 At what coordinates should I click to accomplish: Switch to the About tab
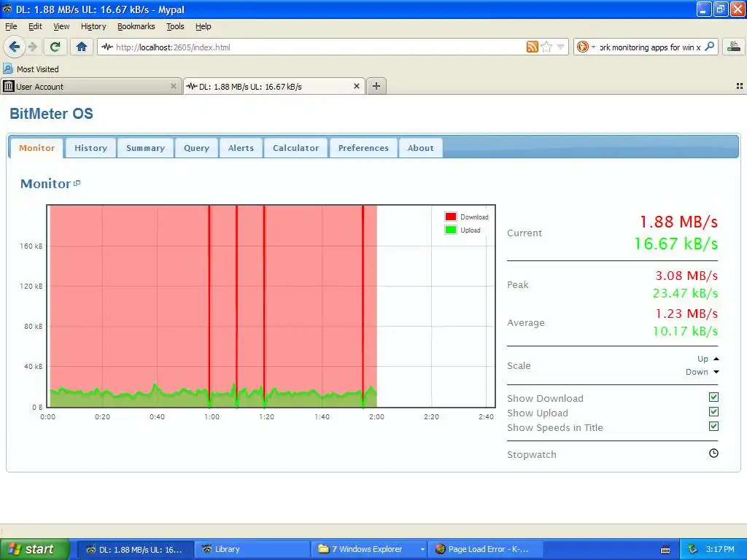tap(420, 148)
